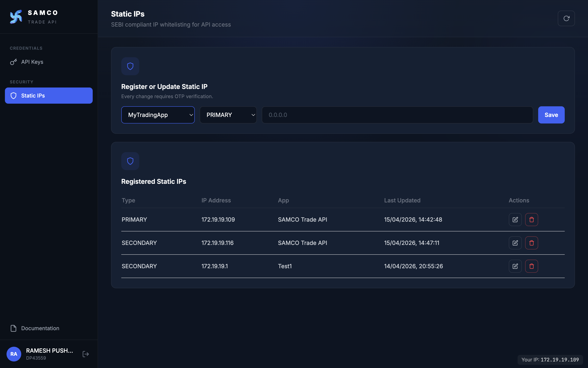This screenshot has width=588, height=368.
Task: Click the 14/04/2026, 20:55:26 timestamp
Action: point(413,266)
